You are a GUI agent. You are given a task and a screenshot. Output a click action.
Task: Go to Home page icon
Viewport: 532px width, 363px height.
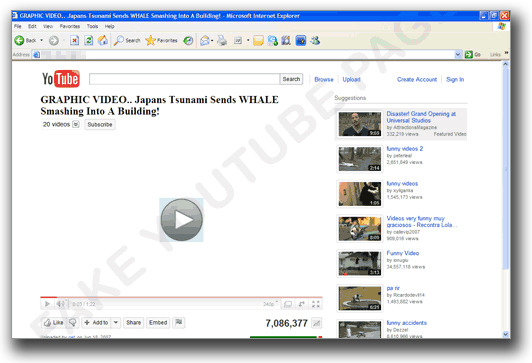[x=103, y=41]
